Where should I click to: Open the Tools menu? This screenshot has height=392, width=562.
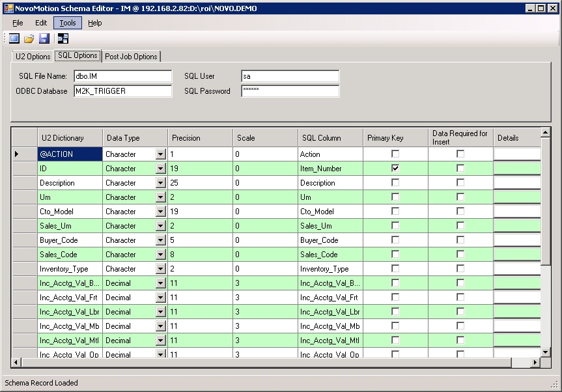[68, 23]
